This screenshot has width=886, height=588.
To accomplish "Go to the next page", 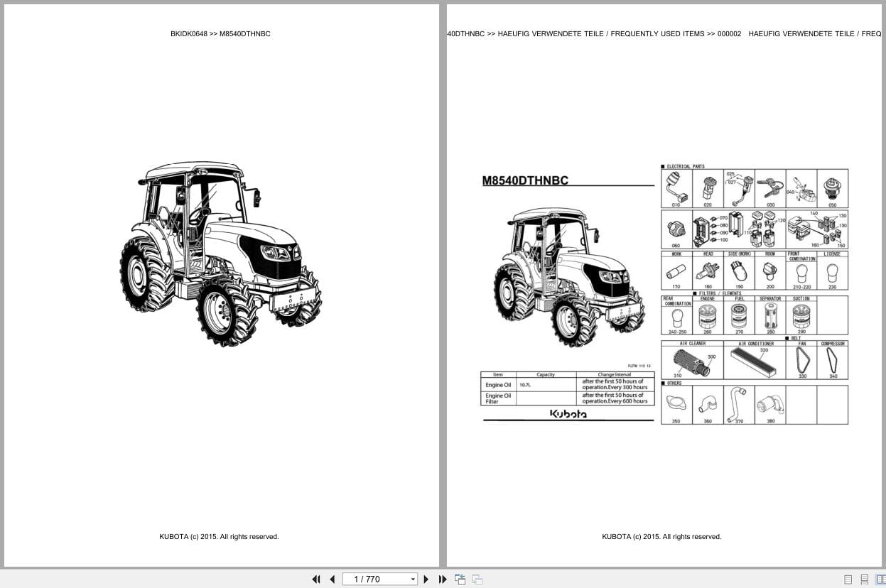I will tap(426, 579).
